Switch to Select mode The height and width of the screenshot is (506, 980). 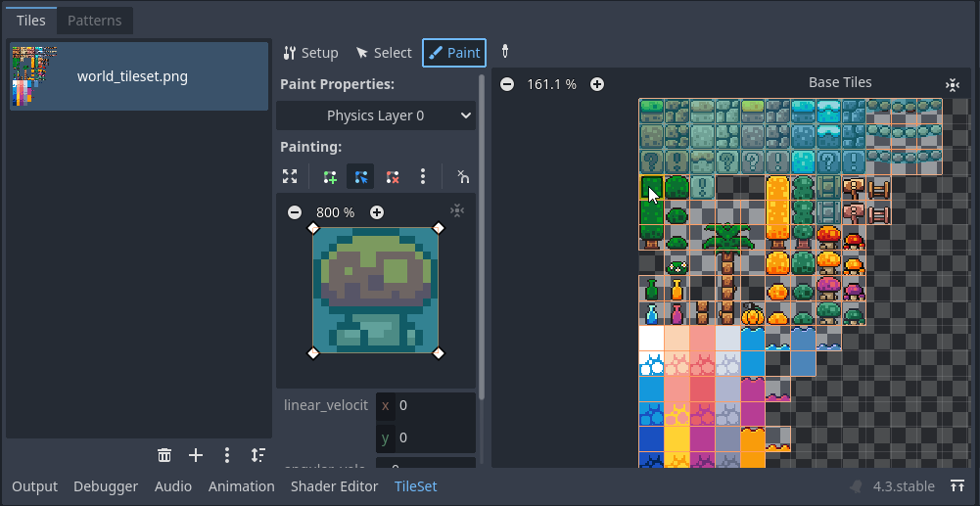[384, 53]
